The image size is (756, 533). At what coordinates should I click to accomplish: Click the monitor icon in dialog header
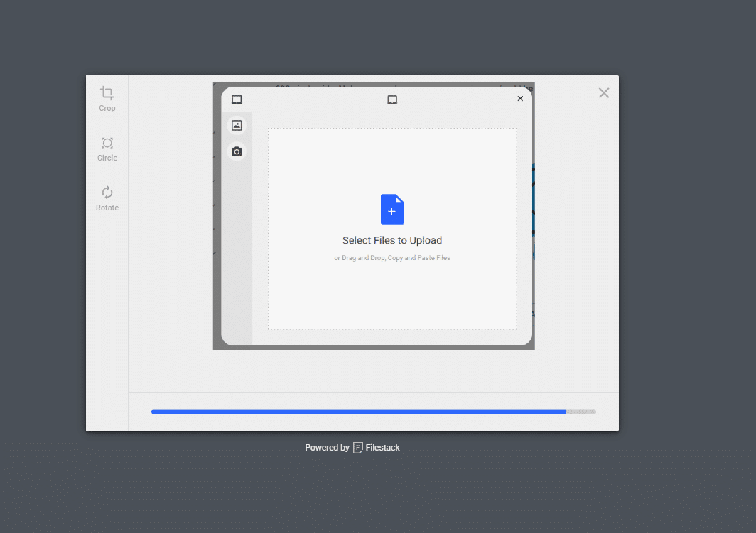(x=391, y=99)
